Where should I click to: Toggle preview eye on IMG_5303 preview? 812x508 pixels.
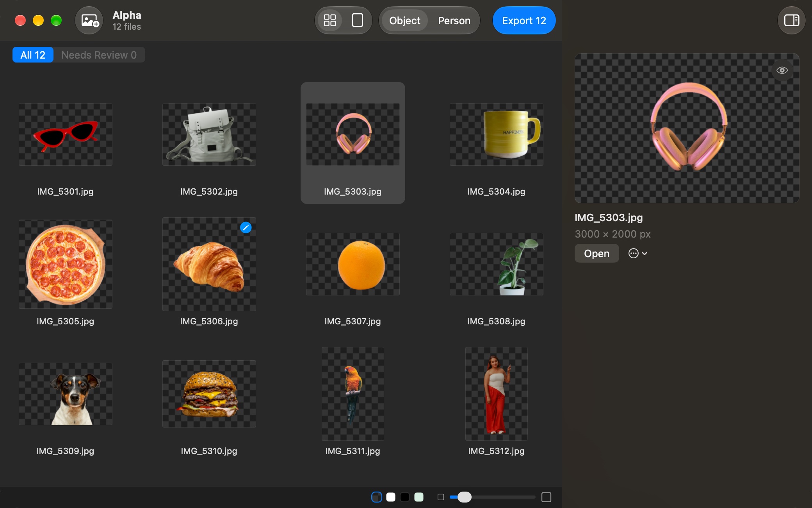coord(782,70)
